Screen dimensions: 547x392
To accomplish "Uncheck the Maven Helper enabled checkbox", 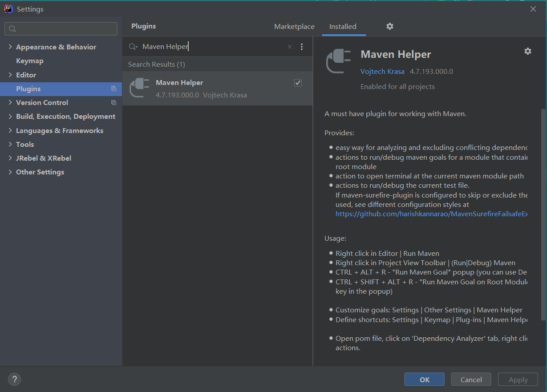I will click(298, 83).
